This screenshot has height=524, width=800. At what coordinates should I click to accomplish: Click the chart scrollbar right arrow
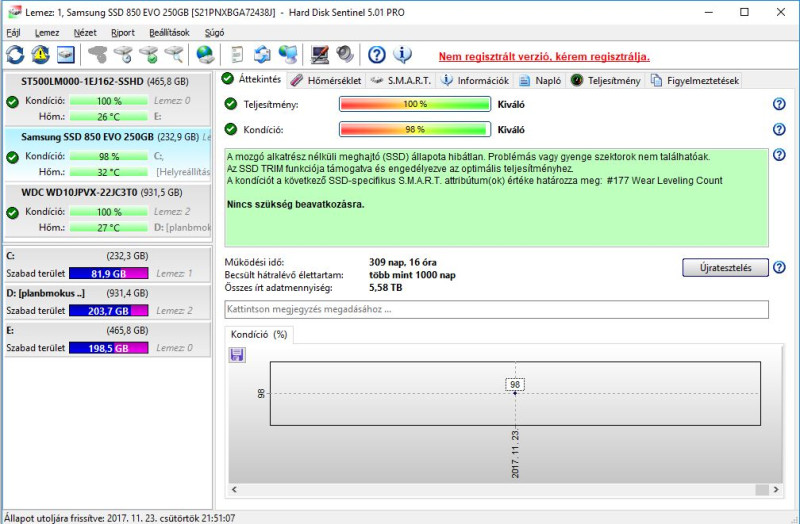click(x=776, y=489)
